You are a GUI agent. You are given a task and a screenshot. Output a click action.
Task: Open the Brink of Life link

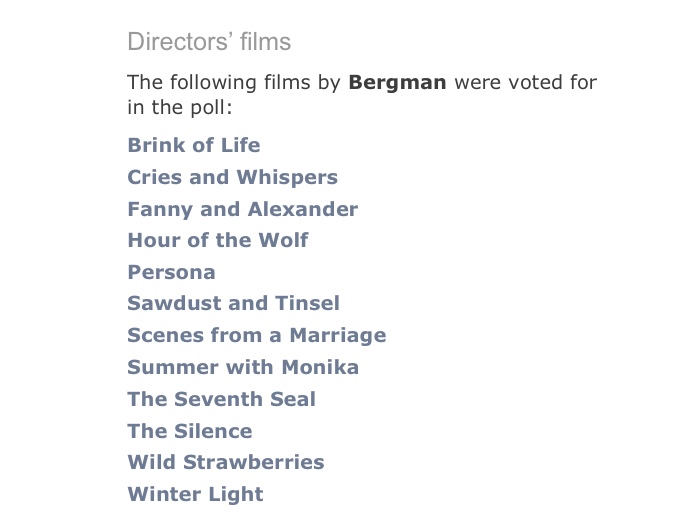point(193,145)
